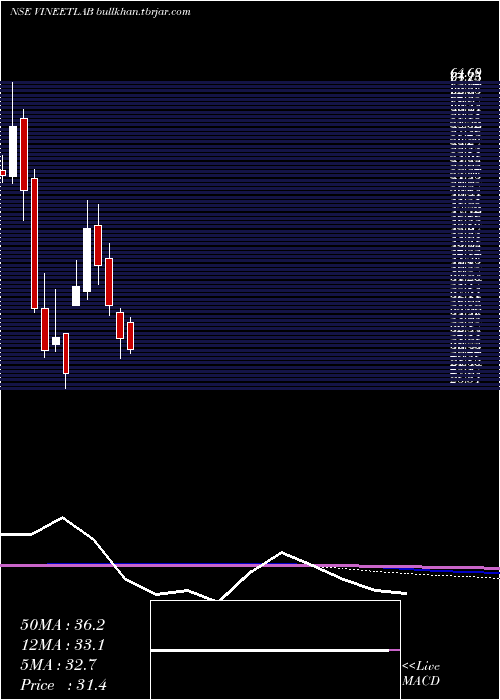Image resolution: width=500 pixels, height=700 pixels.
Task: Click the <<Live MACD label
Action: (421, 674)
